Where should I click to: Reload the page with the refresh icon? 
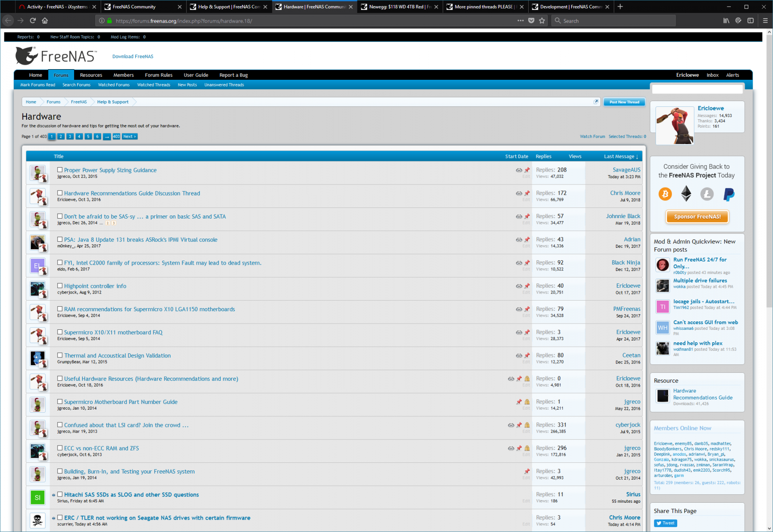(x=33, y=20)
